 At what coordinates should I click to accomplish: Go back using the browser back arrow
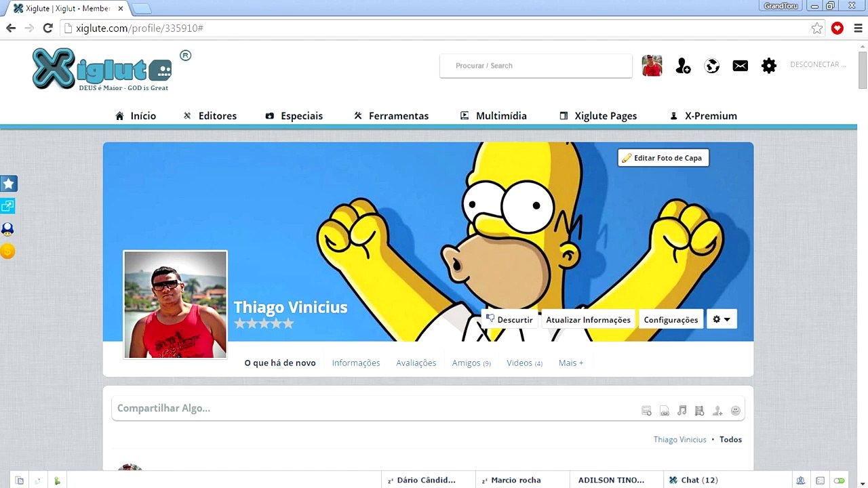click(x=11, y=28)
